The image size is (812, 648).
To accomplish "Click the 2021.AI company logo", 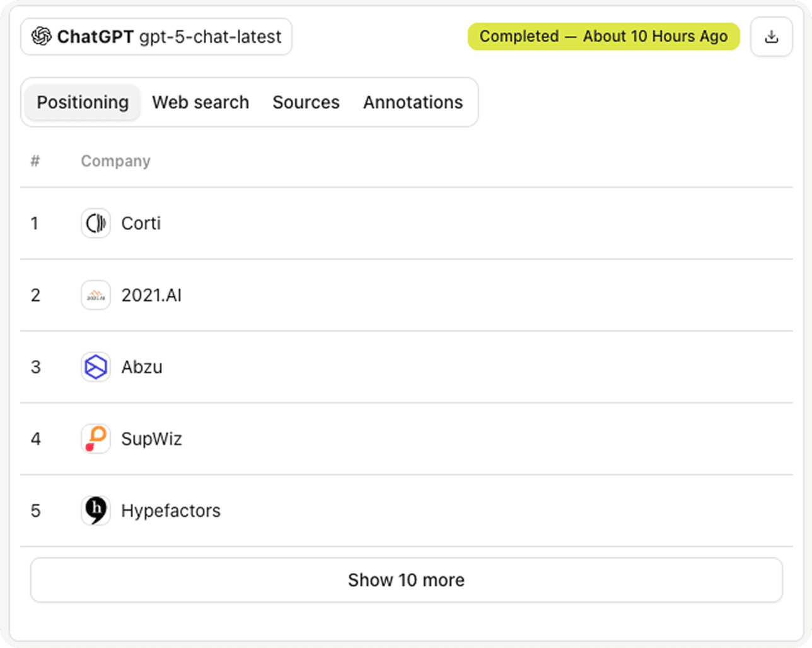I will [x=96, y=295].
